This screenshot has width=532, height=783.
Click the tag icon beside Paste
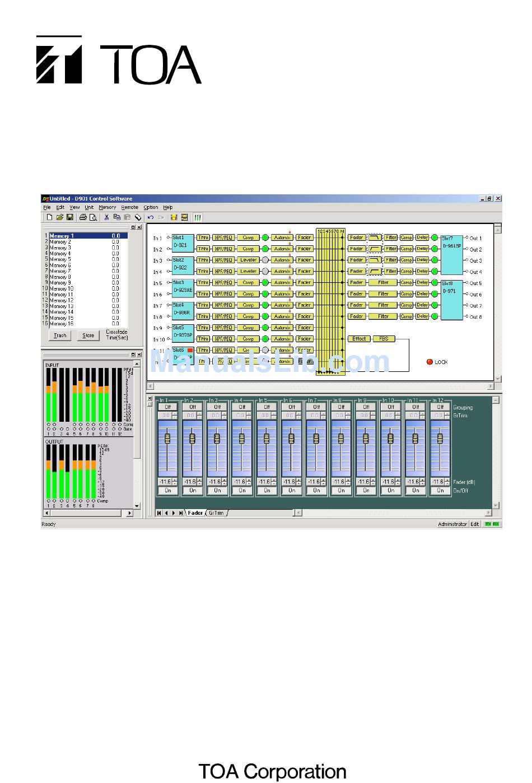138,217
